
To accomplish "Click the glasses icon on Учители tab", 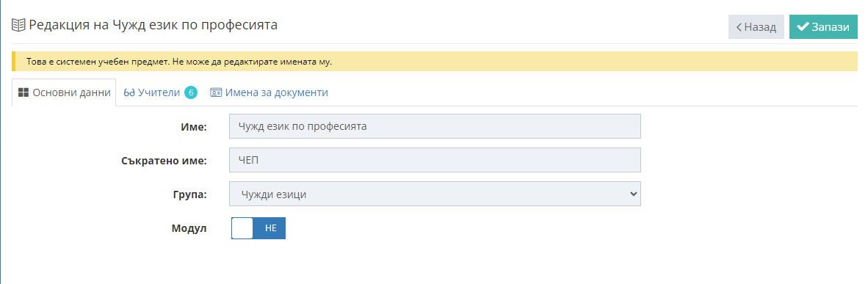I will 129,92.
